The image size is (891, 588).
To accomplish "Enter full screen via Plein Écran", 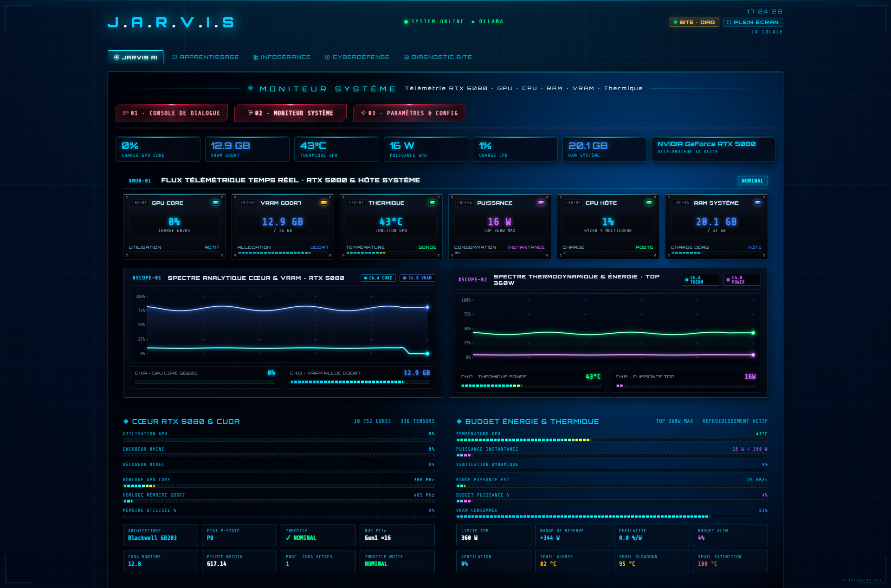I will (x=753, y=22).
